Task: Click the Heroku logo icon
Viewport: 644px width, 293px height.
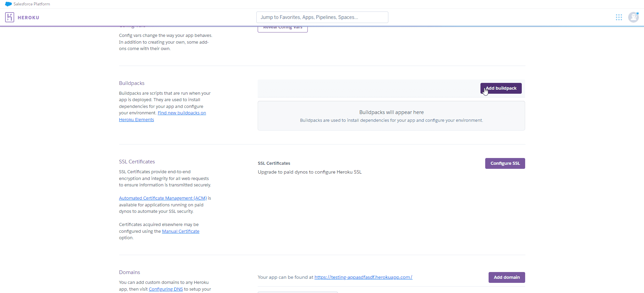Action: point(9,17)
